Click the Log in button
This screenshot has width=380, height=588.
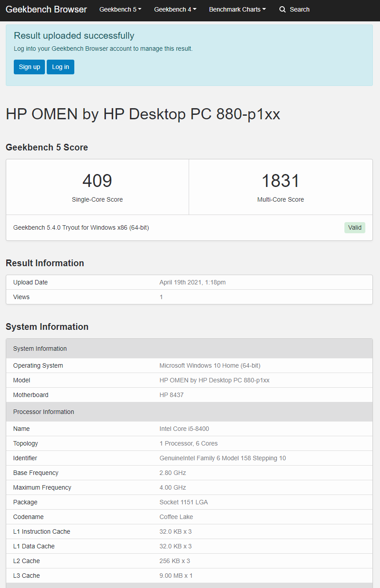point(61,67)
